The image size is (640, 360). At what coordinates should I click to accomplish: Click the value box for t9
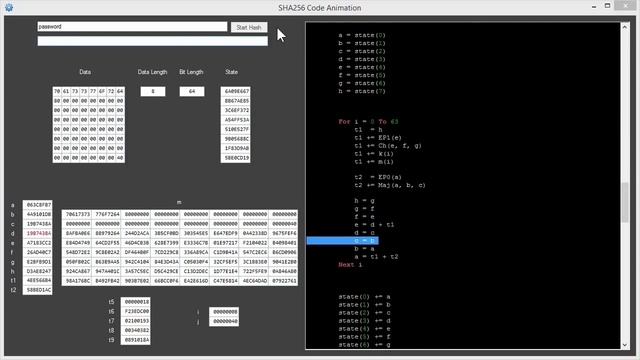click(136, 340)
